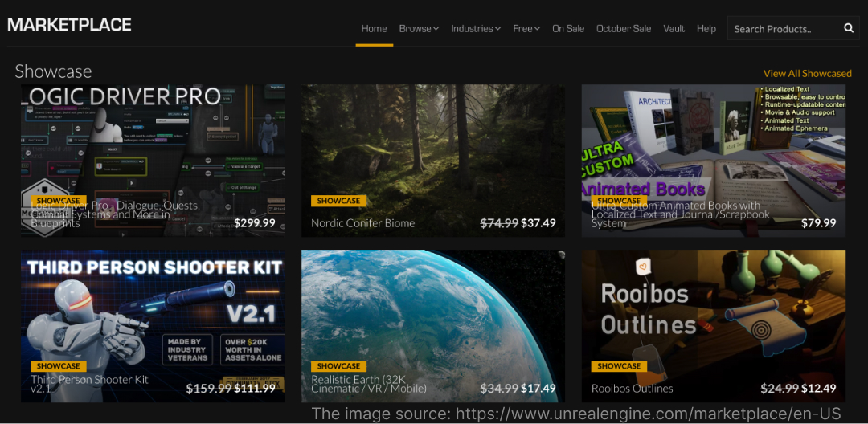Viewport: 868px width, 424px height.
Task: Click the $111.99 sale price
Action: tap(255, 389)
